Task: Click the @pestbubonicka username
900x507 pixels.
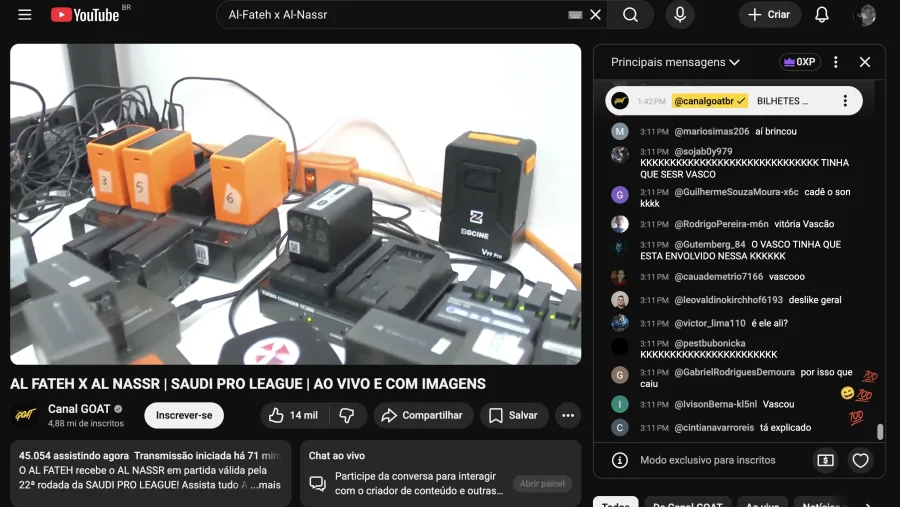Action: point(709,343)
